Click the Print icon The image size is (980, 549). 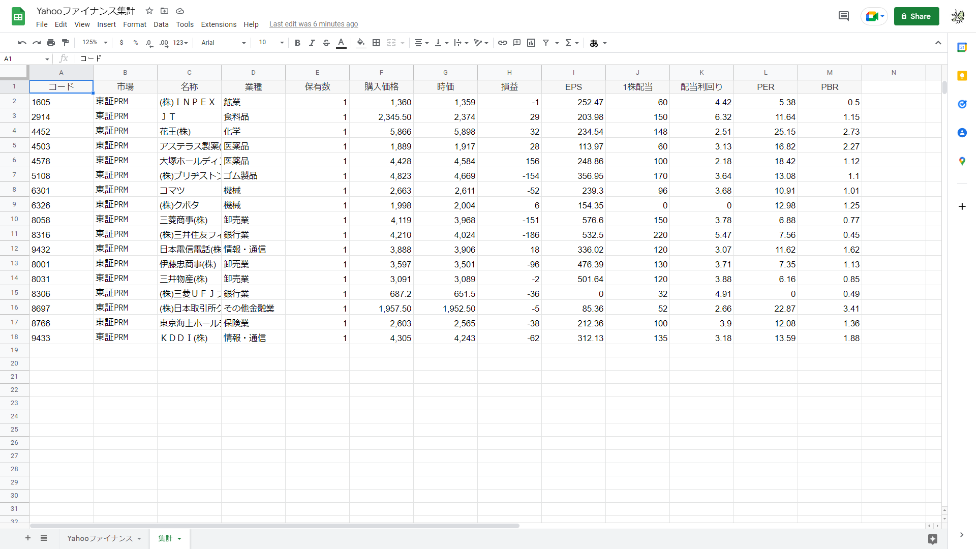coord(51,43)
